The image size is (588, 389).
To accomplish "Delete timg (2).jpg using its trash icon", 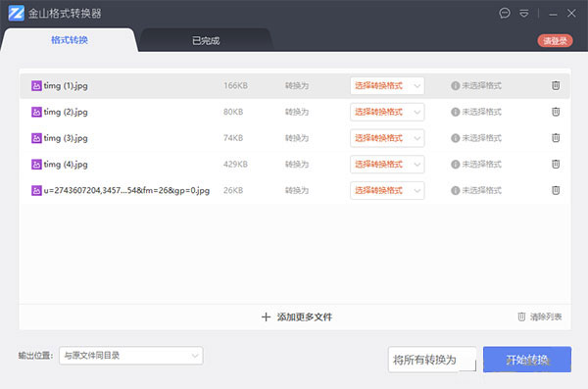I will [556, 112].
